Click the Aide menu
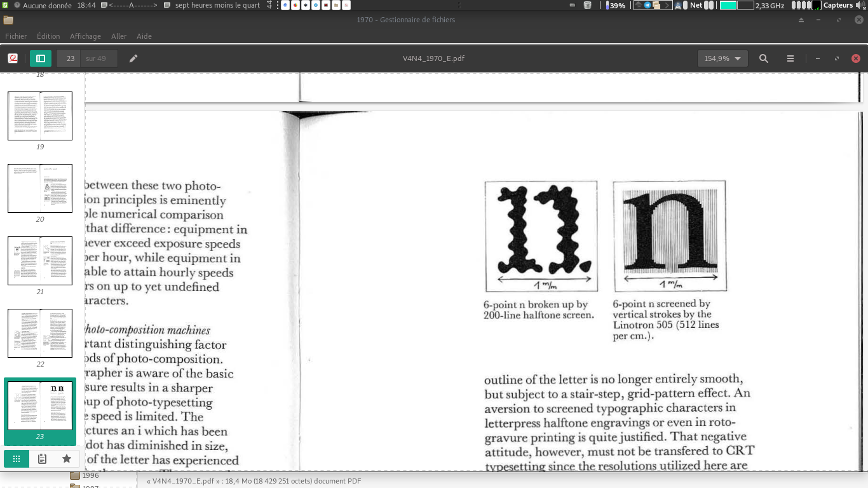This screenshot has height=488, width=868. [144, 36]
